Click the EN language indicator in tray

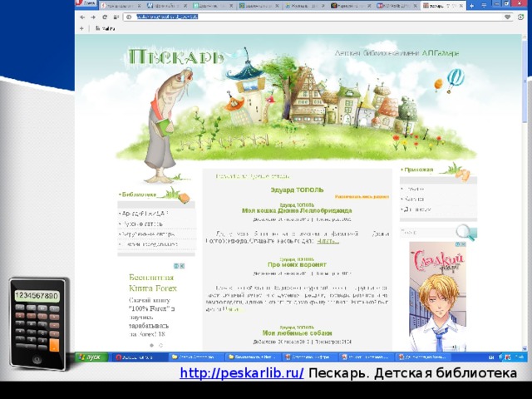coord(491,357)
